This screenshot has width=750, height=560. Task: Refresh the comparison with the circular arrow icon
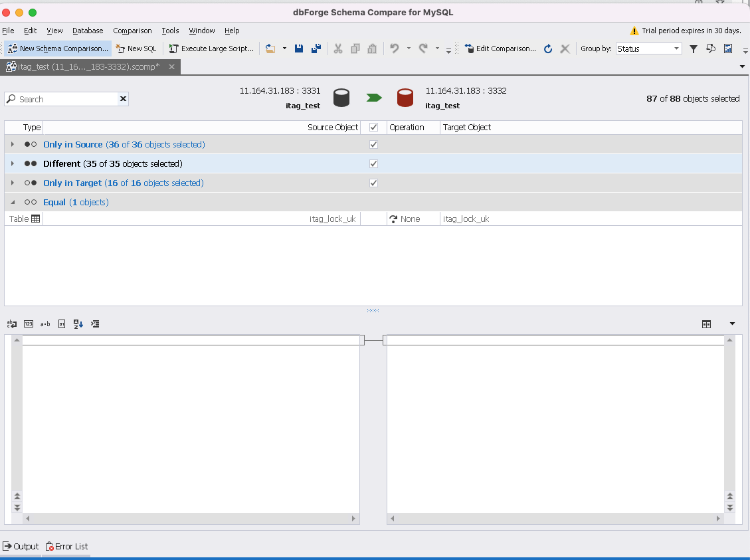(548, 48)
